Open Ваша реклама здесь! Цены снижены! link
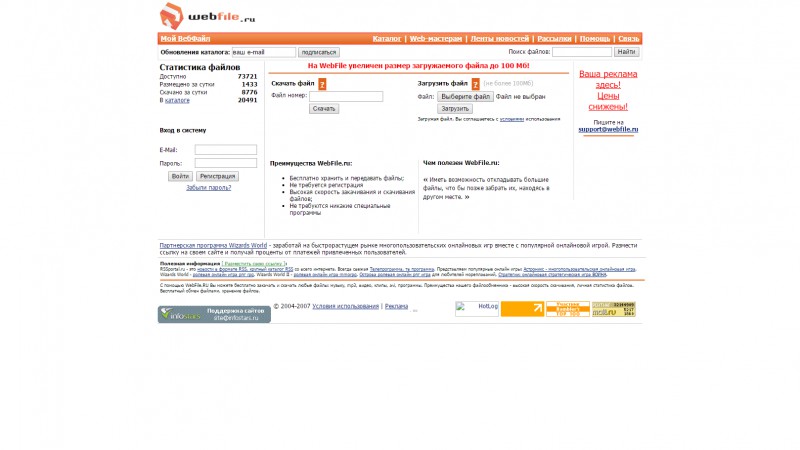Screen dimensions: 800x450 [608, 90]
